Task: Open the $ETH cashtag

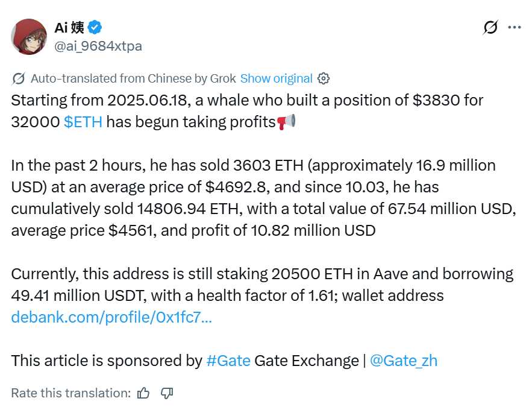Action: tap(83, 122)
